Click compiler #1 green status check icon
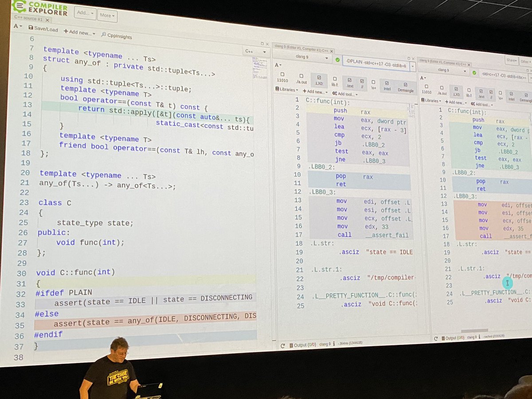Image resolution: width=532 pixels, height=399 pixels. 337,59
